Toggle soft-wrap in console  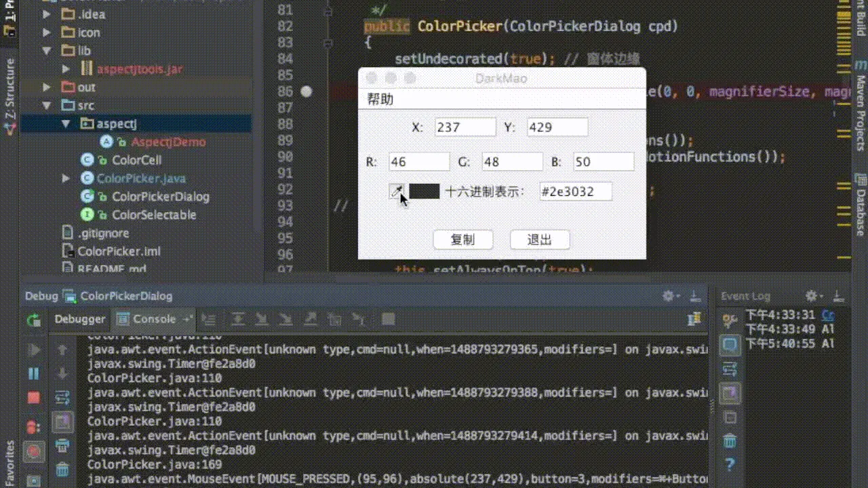[62, 397]
